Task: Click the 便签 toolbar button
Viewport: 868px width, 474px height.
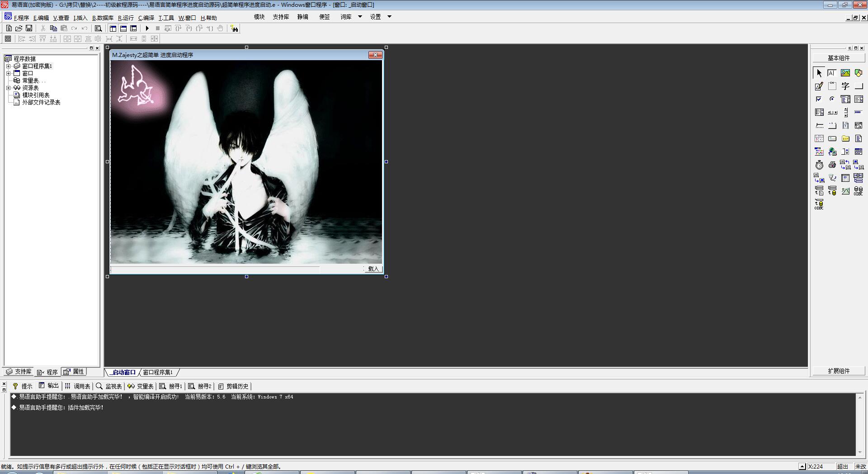Action: click(325, 17)
